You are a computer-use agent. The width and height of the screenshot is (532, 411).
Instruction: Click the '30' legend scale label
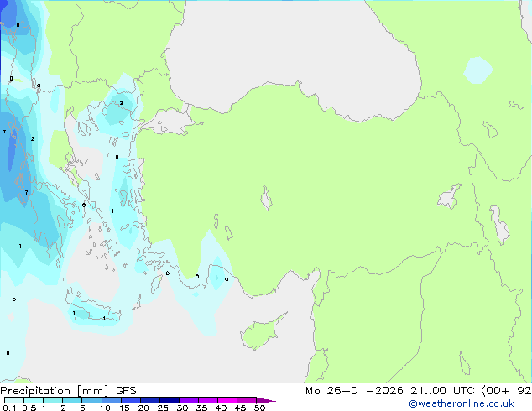coord(182,408)
